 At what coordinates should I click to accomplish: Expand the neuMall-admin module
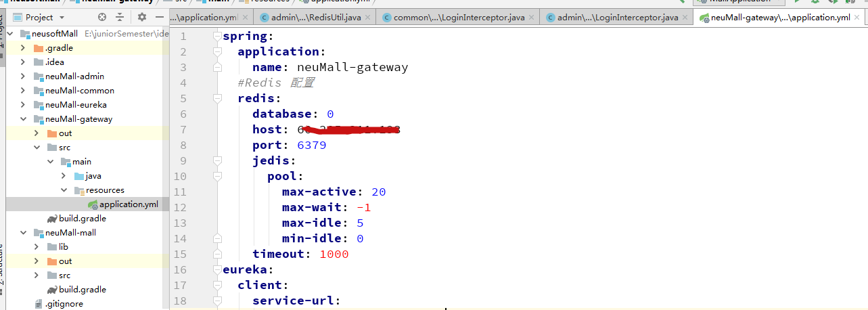coord(24,76)
